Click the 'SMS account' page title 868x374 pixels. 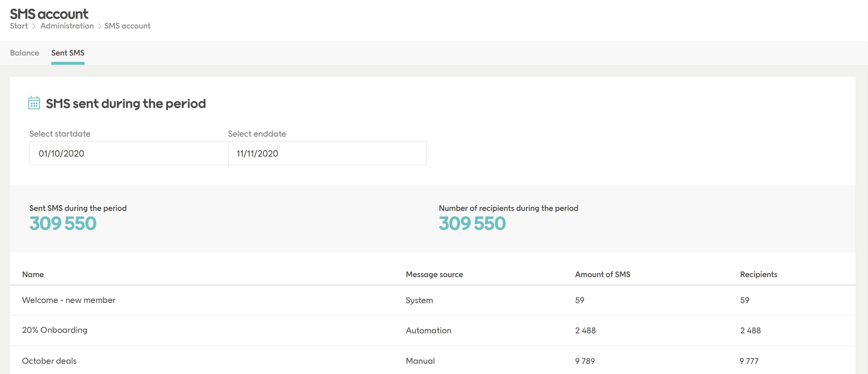(49, 14)
